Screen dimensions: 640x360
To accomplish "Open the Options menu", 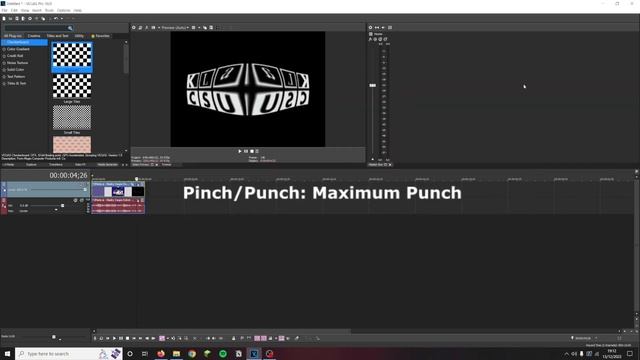I will coord(64,10).
